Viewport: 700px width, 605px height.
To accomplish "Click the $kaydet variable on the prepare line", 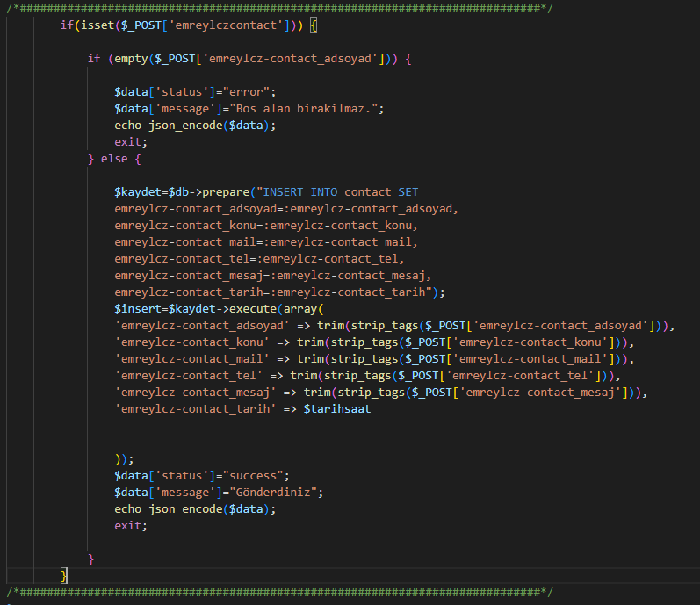I will pyautogui.click(x=138, y=192).
